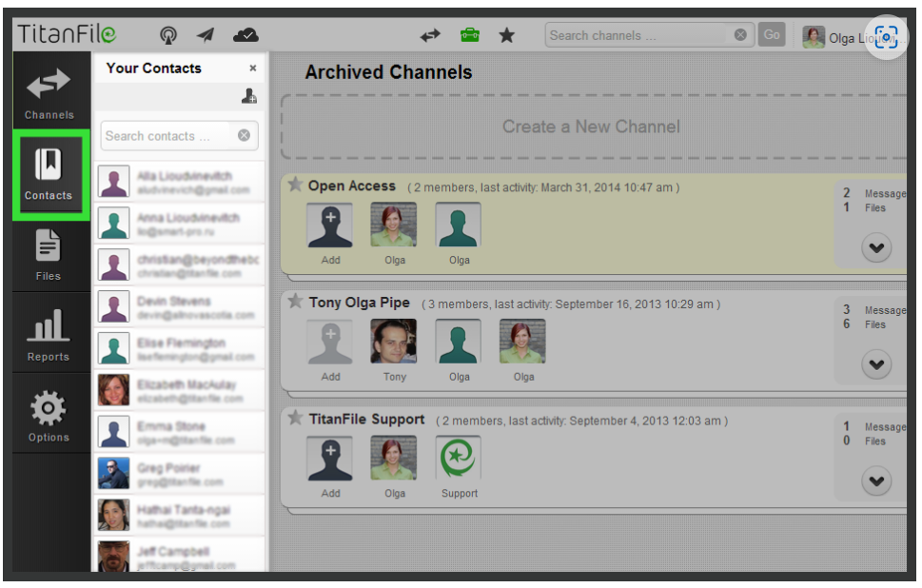Viewport: 922px width, 588px height.
Task: Clear the Search channels field
Action: [740, 34]
